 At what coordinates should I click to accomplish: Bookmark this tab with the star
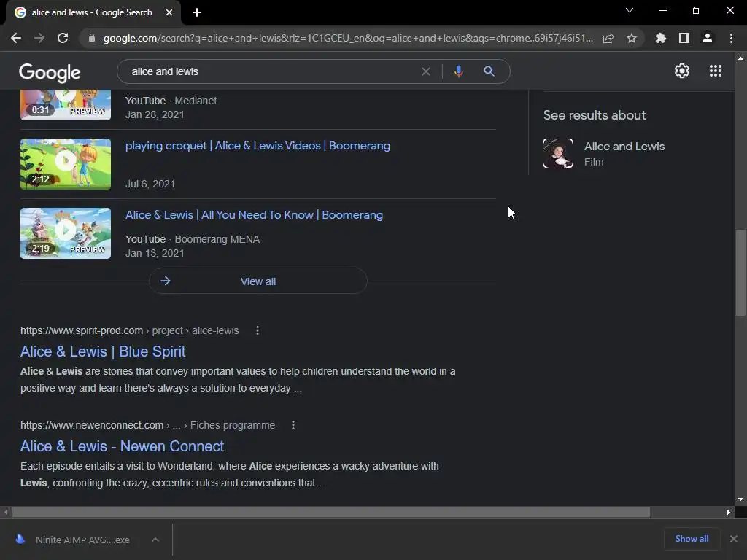click(632, 38)
